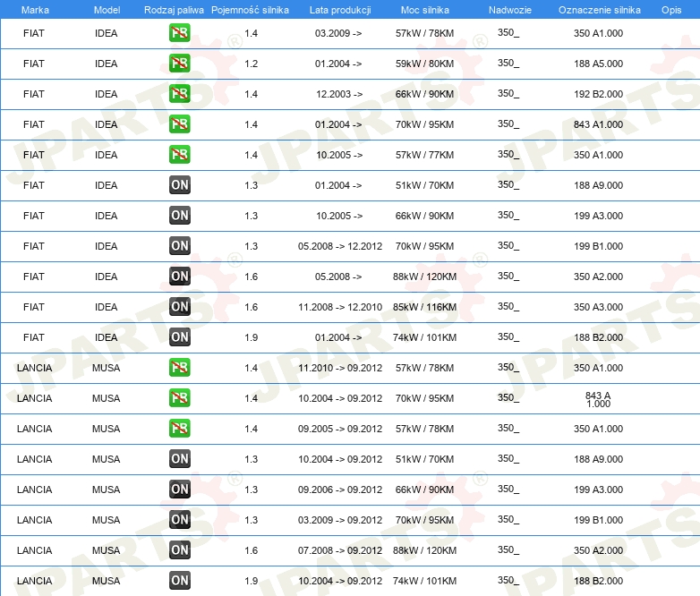Click petrol icon in Fiat Idea 03.2009 row
The height and width of the screenshot is (596, 700).
tap(179, 33)
